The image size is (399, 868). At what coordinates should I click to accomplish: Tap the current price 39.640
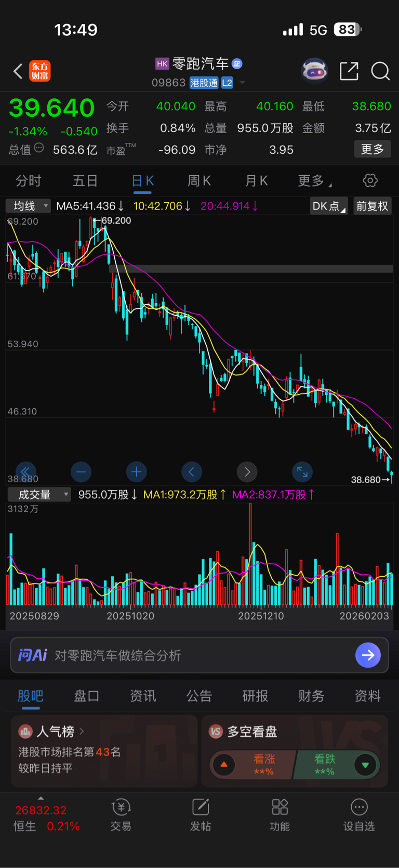[51, 108]
